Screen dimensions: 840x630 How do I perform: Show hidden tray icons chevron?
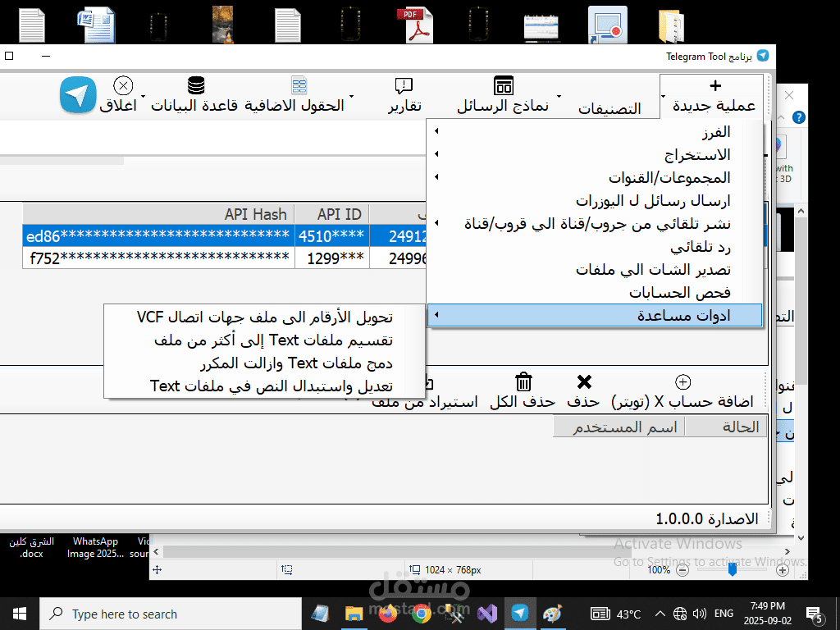click(660, 614)
